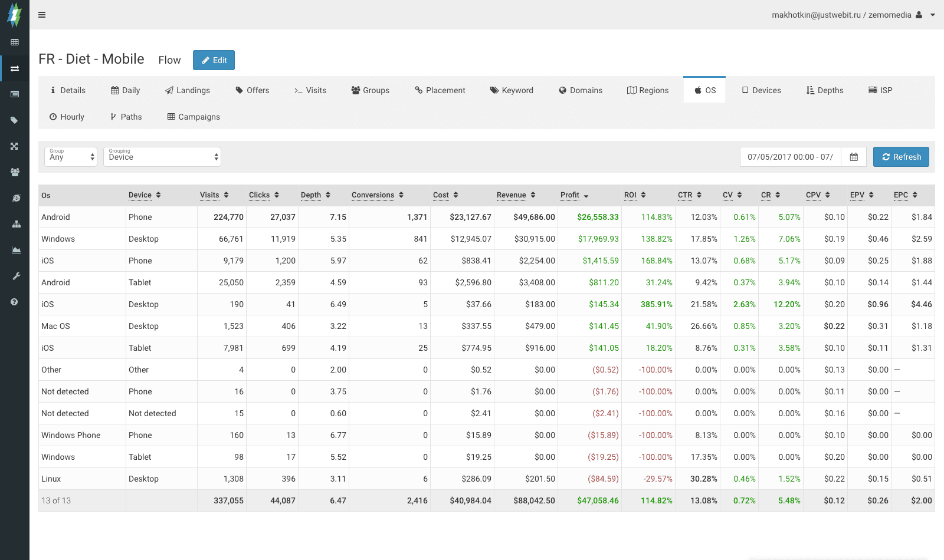Click the Linux row Os cell
Image resolution: width=944 pixels, height=560 pixels.
click(x=82, y=479)
